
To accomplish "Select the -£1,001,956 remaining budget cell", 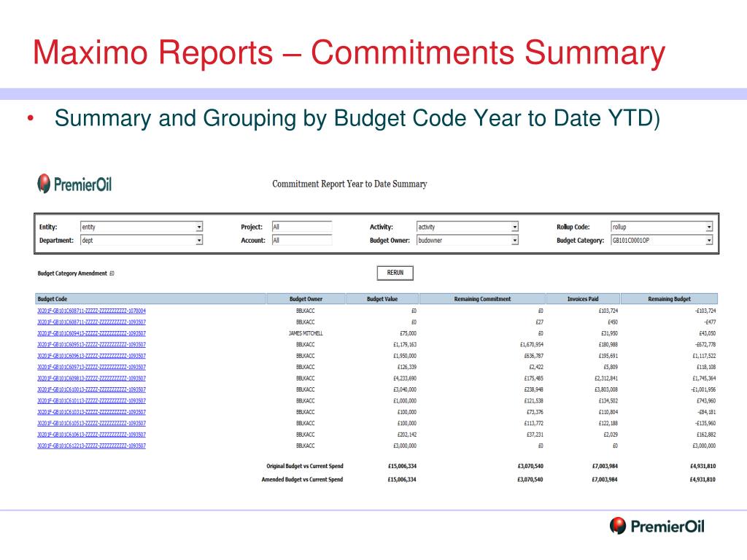I will tap(703, 389).
